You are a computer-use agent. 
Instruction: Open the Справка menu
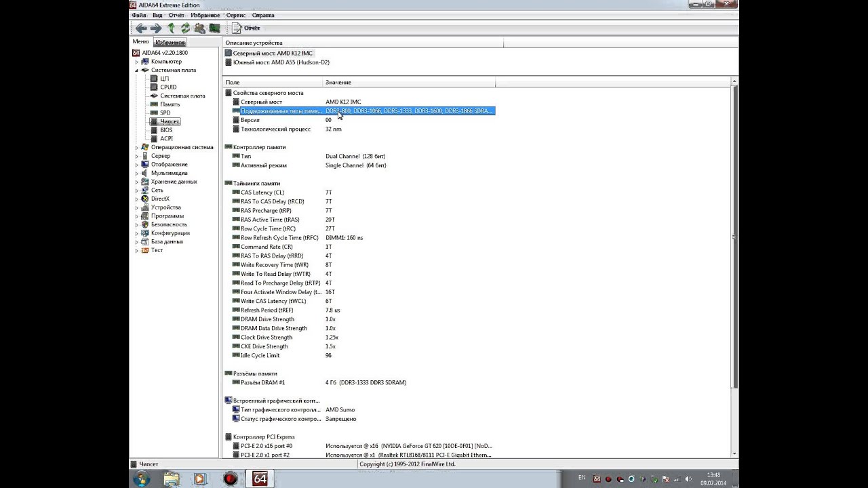click(263, 15)
